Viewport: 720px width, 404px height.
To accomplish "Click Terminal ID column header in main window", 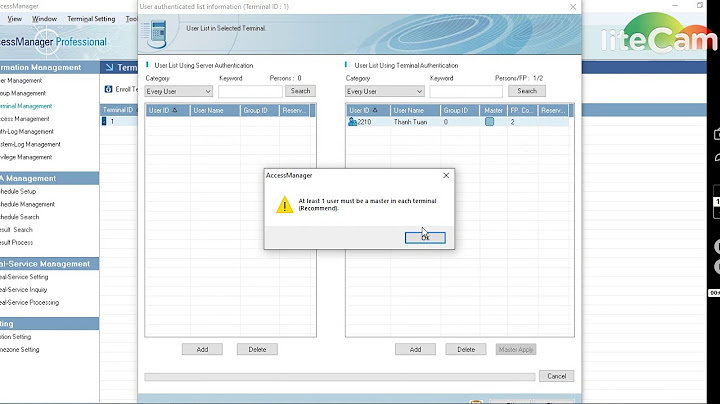I will [x=118, y=110].
